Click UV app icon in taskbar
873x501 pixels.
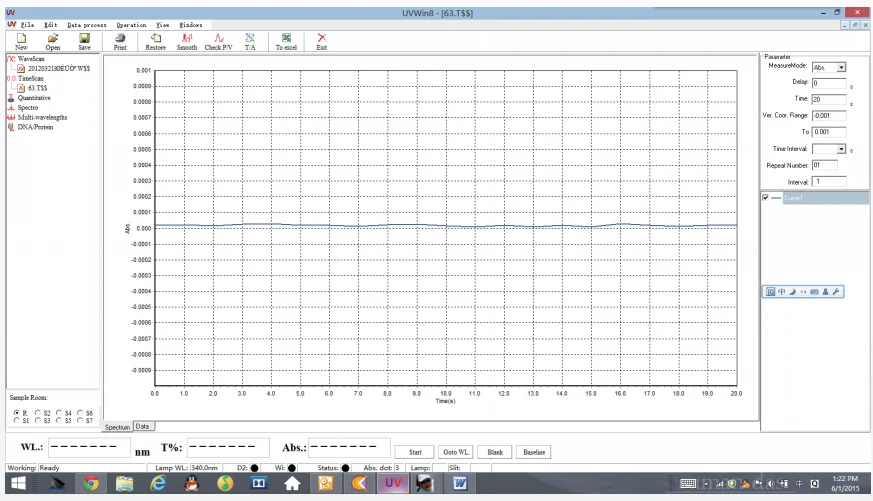coord(393,483)
